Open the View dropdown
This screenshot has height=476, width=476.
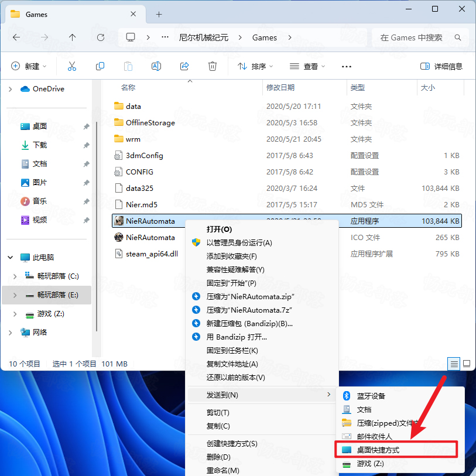(307, 66)
